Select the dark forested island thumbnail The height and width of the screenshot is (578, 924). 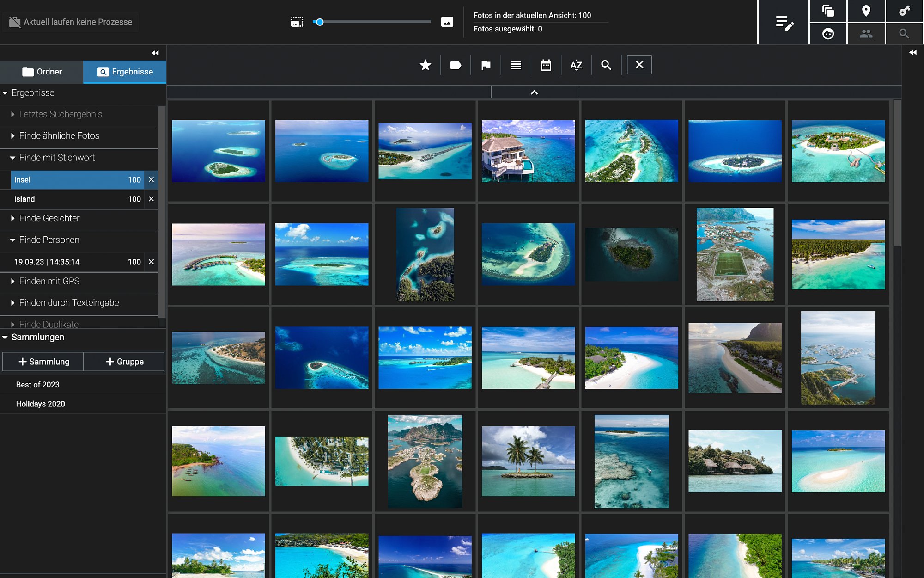632,255
